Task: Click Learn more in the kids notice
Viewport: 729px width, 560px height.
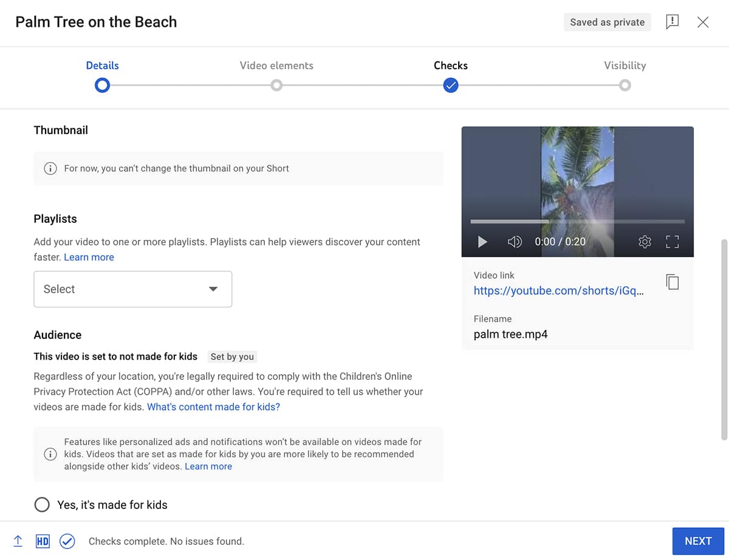Action: coord(208,466)
